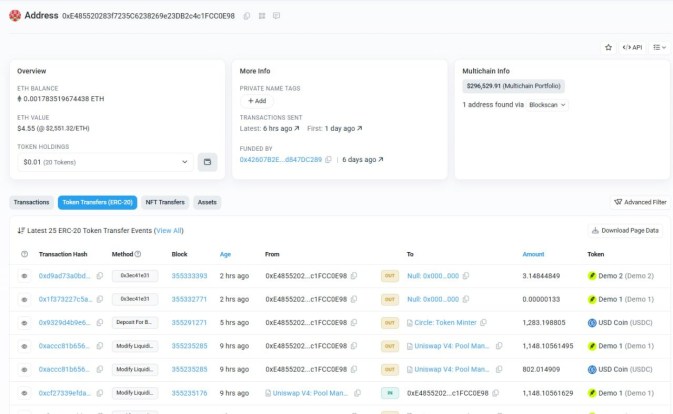The width and height of the screenshot is (673, 414).
Task: Star this address to the watch list
Action: (x=609, y=47)
